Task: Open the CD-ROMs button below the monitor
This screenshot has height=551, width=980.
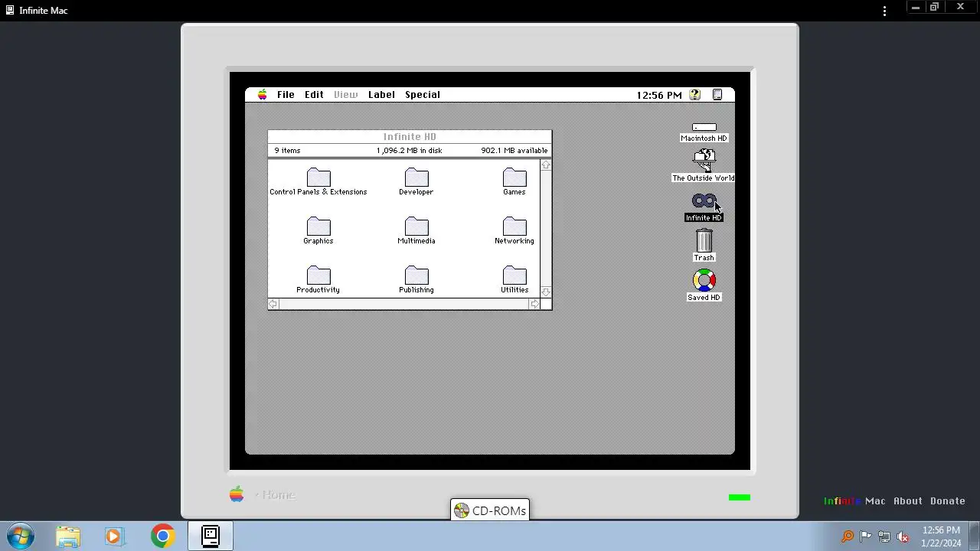Action: [490, 510]
